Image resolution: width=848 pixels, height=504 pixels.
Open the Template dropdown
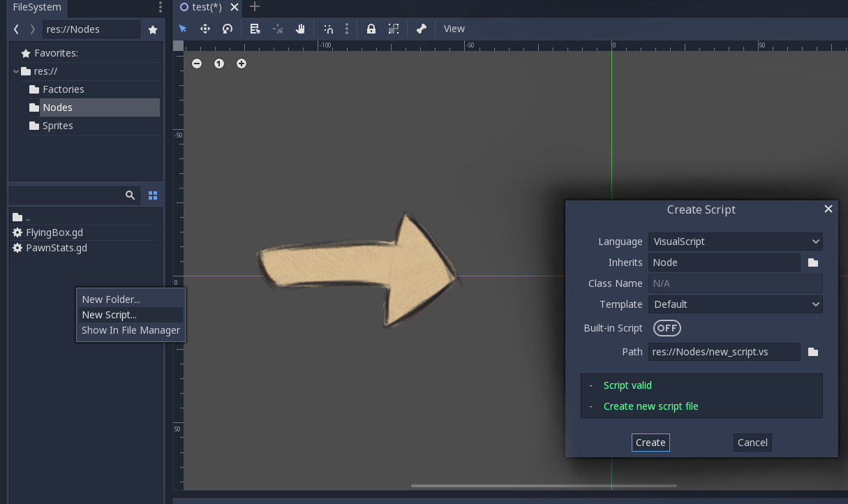[735, 304]
